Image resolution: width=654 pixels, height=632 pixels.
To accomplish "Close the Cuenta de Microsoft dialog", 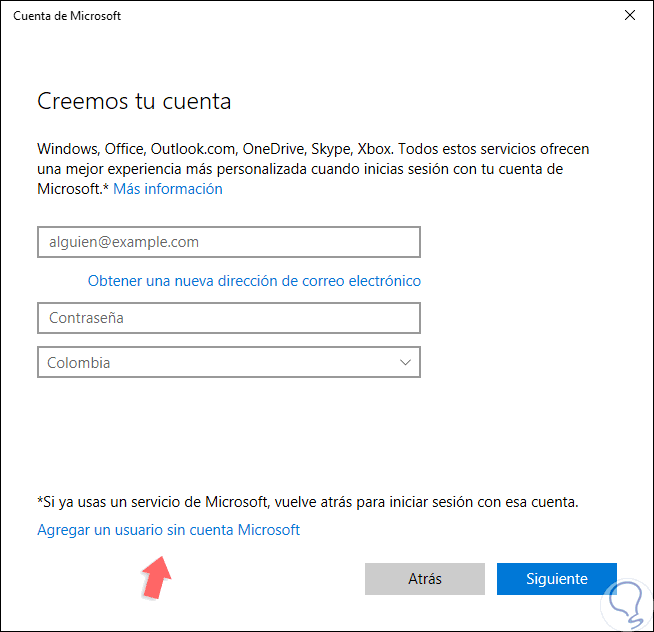I will pos(629,16).
